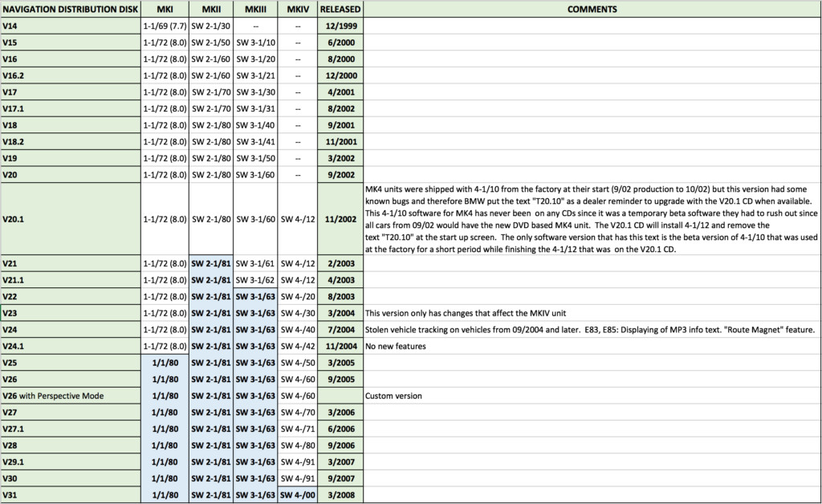Select the SW 2-1/50 cell
Image resolution: width=822 pixels, height=504 pixels.
211,43
